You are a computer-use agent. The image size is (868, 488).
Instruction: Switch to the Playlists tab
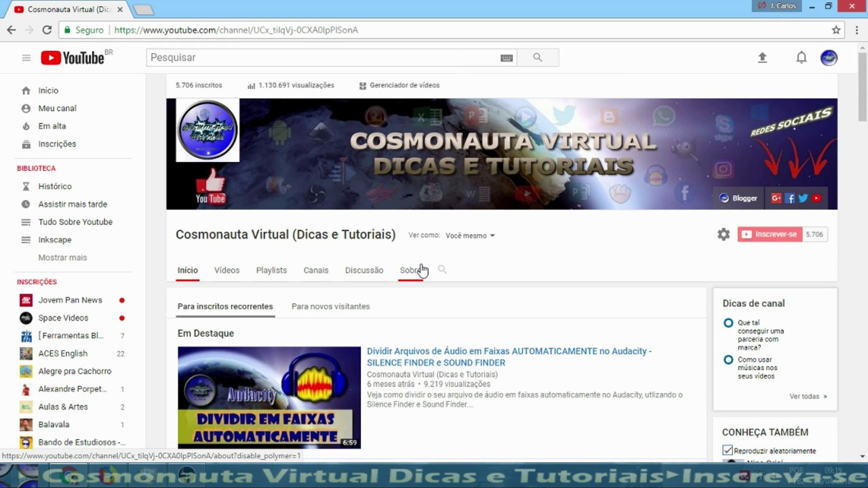point(271,270)
